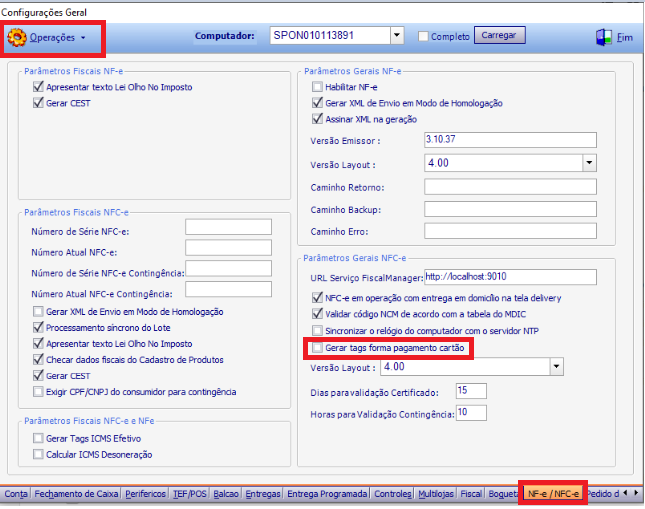Uncheck Gerar CEST under Parâmetros Fiscais NFC-e

pyautogui.click(x=38, y=376)
